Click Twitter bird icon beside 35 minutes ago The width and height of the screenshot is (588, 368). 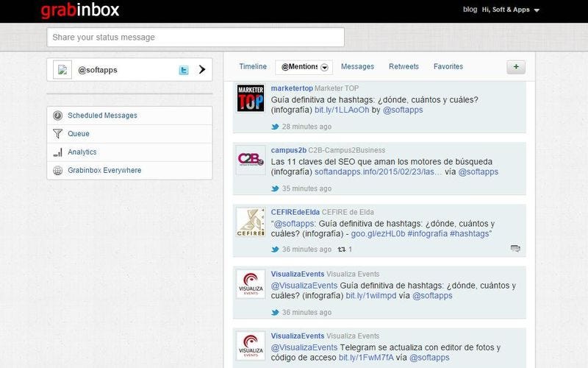275,188
